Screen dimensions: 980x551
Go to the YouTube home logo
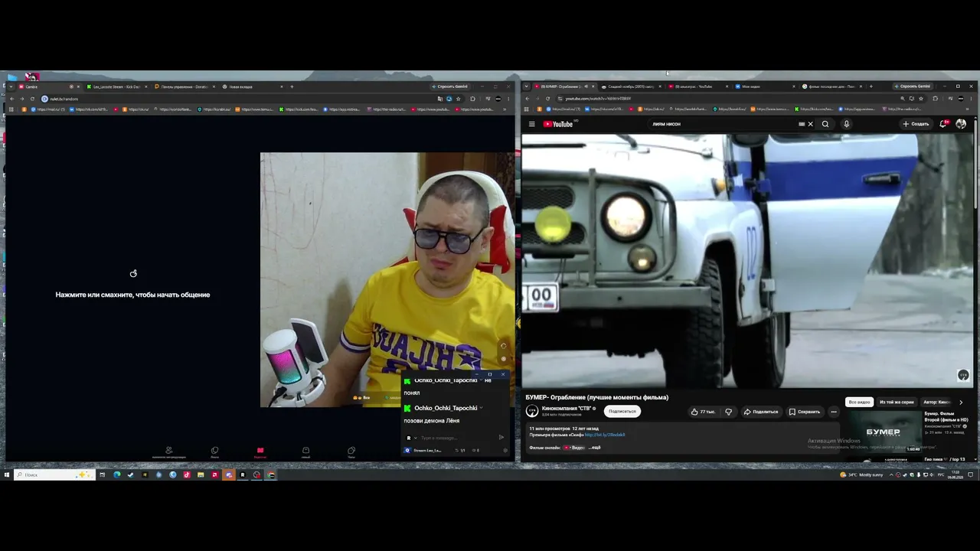pos(558,124)
